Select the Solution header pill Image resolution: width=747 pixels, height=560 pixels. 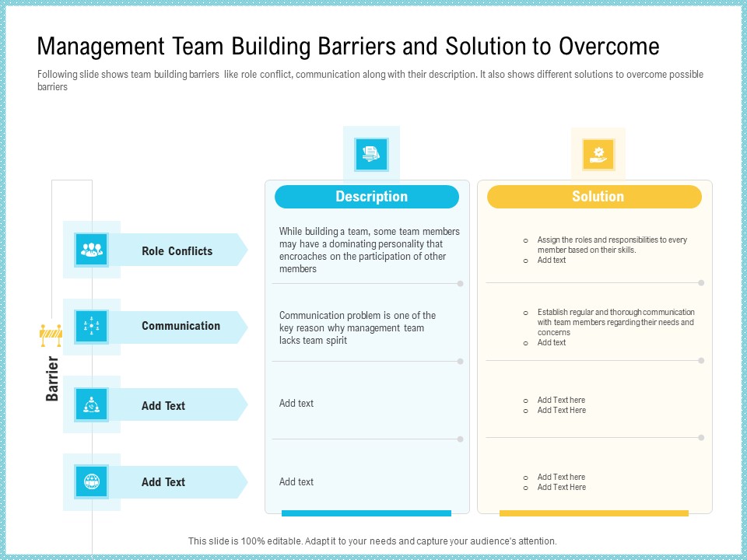(594, 197)
